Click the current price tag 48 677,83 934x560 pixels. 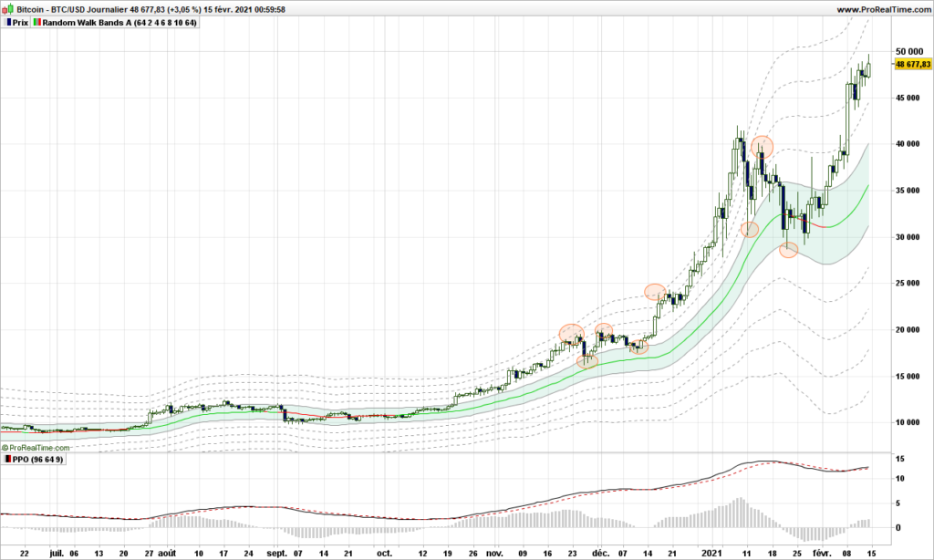[912, 64]
